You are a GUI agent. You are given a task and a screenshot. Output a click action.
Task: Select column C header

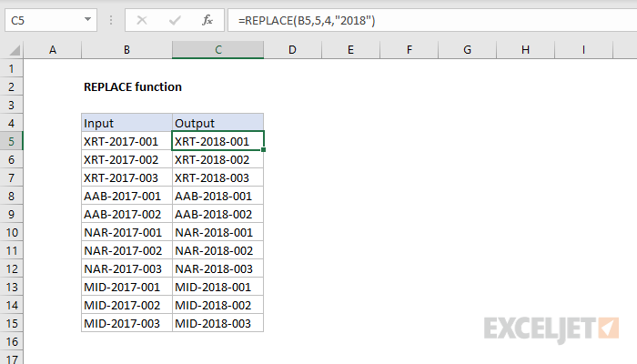pos(217,50)
